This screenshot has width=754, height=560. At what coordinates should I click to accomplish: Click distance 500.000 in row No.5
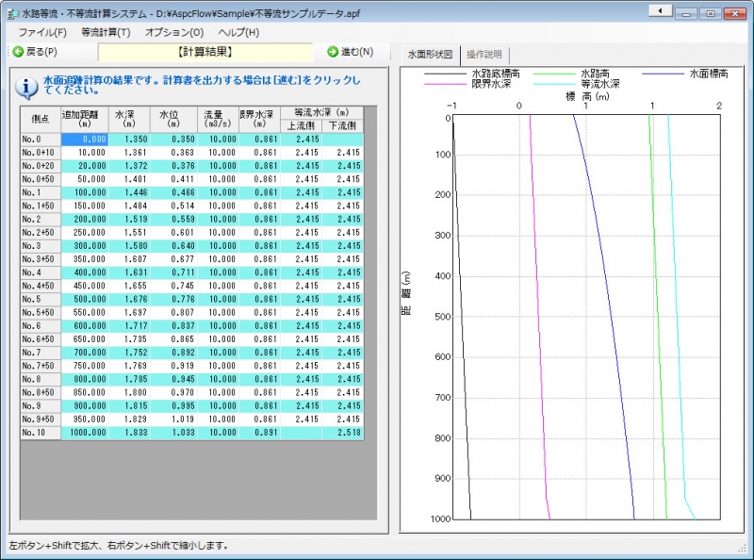click(85, 299)
